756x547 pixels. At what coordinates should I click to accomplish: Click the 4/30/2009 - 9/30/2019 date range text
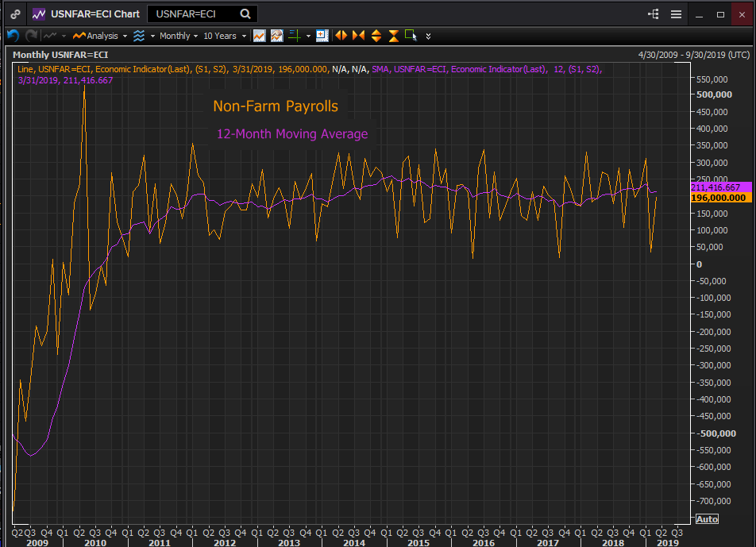[x=694, y=55]
